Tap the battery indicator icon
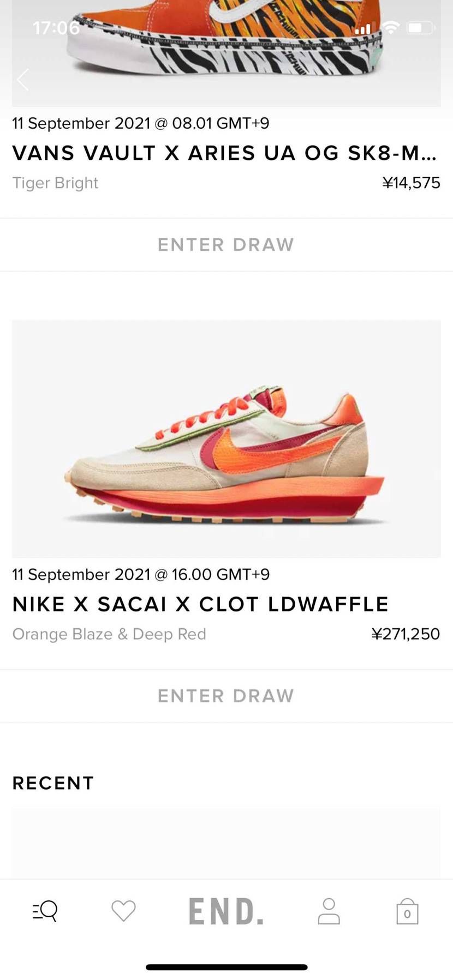 pyautogui.click(x=420, y=27)
